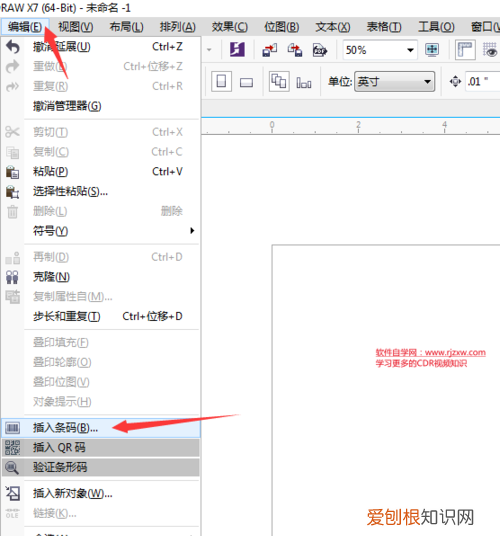The height and width of the screenshot is (536, 500).
Task: Click the nudge distance icon
Action: pos(455,82)
